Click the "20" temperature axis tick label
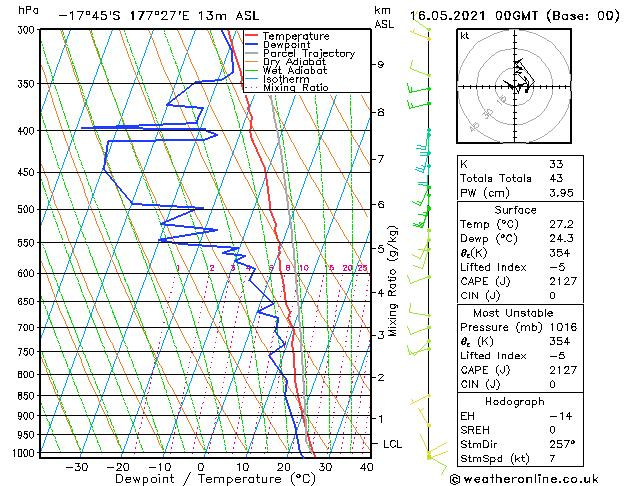Screen dimensions: 629x486 (284, 467)
